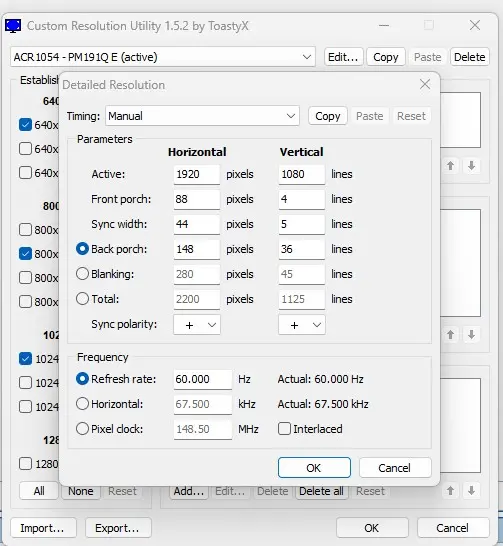
Task: Click the Vertical Front porch field 4
Action: tap(301, 199)
